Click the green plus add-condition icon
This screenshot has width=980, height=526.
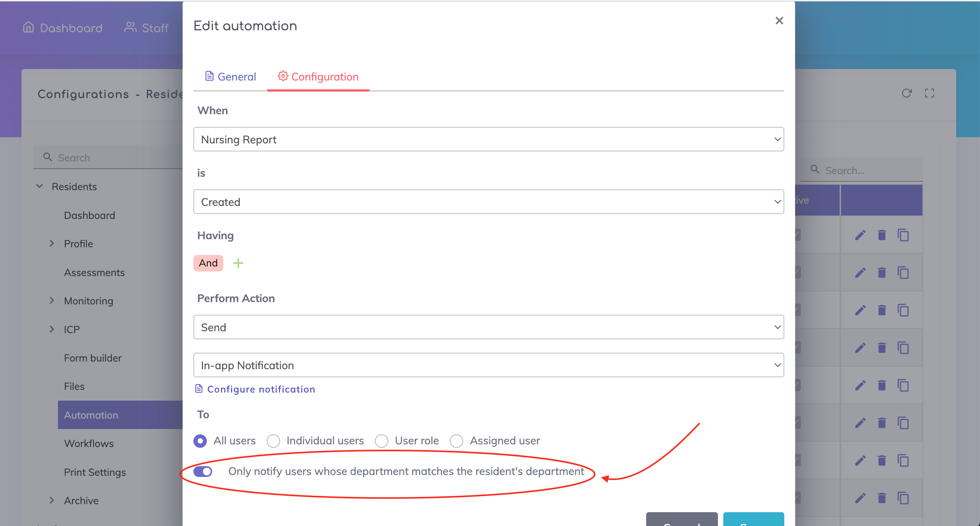(x=238, y=263)
